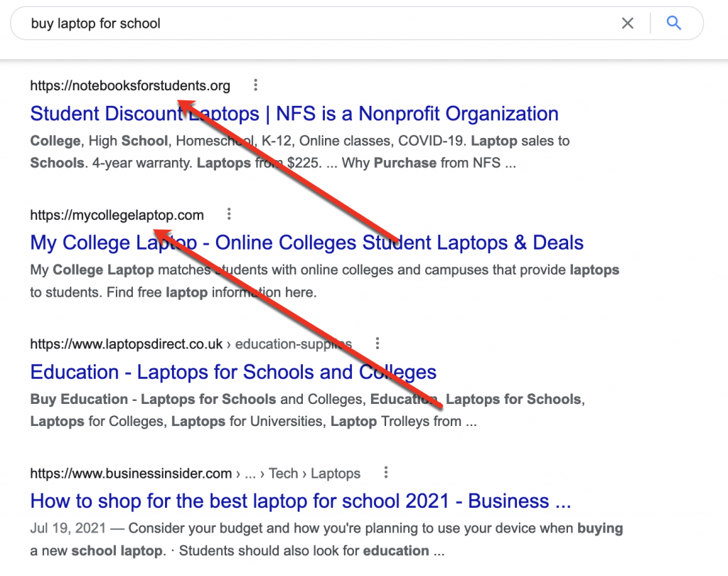
Task: Open 'How to shop for the best laptop' article
Action: tap(300, 501)
